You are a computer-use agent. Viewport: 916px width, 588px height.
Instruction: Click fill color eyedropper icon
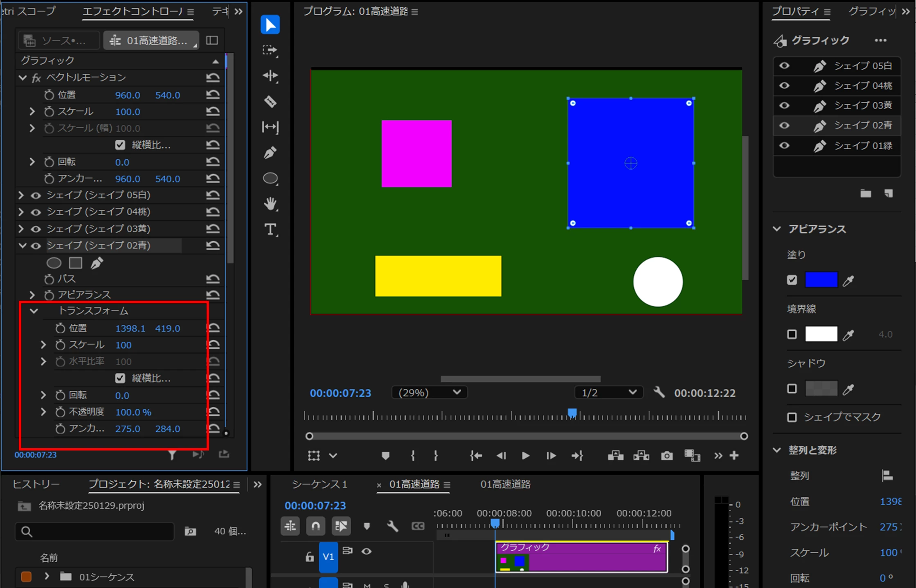coord(848,280)
